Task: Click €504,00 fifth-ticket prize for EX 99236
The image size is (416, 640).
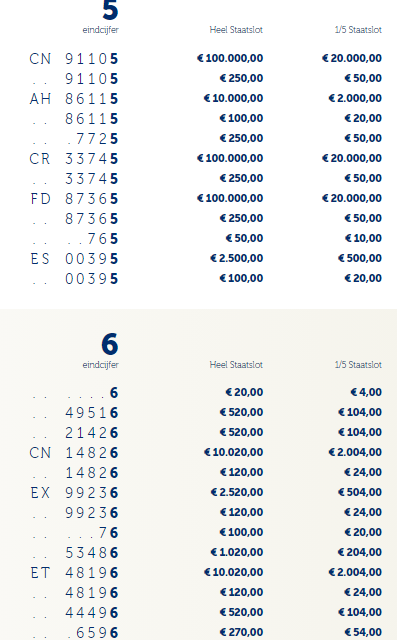Action: coord(360,492)
